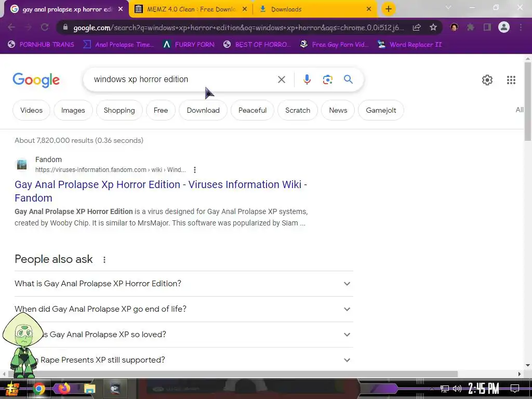This screenshot has width=532, height=399.
Task: Apply the Download filter chip
Action: [x=203, y=110]
